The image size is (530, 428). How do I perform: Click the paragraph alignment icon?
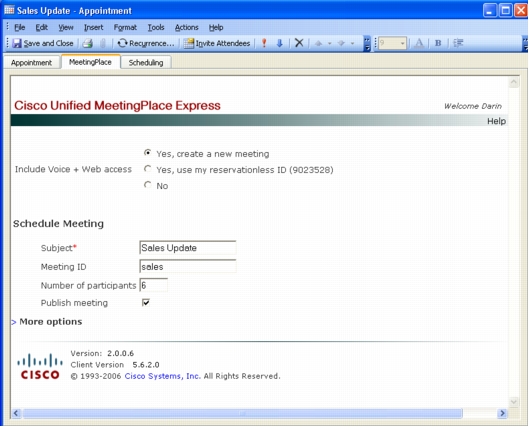[458, 43]
